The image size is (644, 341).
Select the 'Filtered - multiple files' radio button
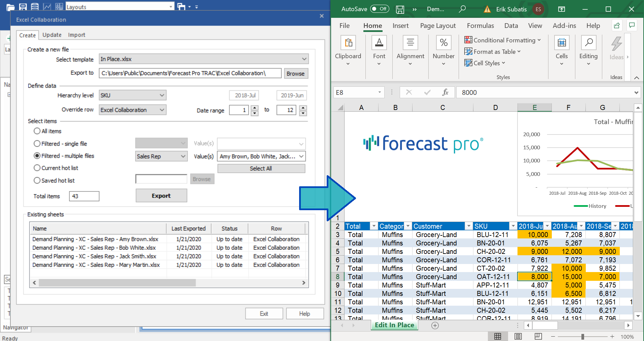tap(37, 156)
